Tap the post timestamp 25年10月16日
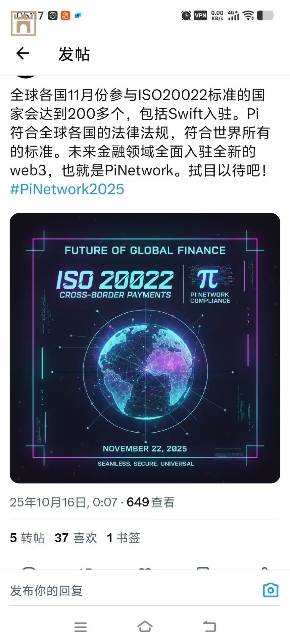Viewport: 290px width, 644px height. [x=64, y=502]
